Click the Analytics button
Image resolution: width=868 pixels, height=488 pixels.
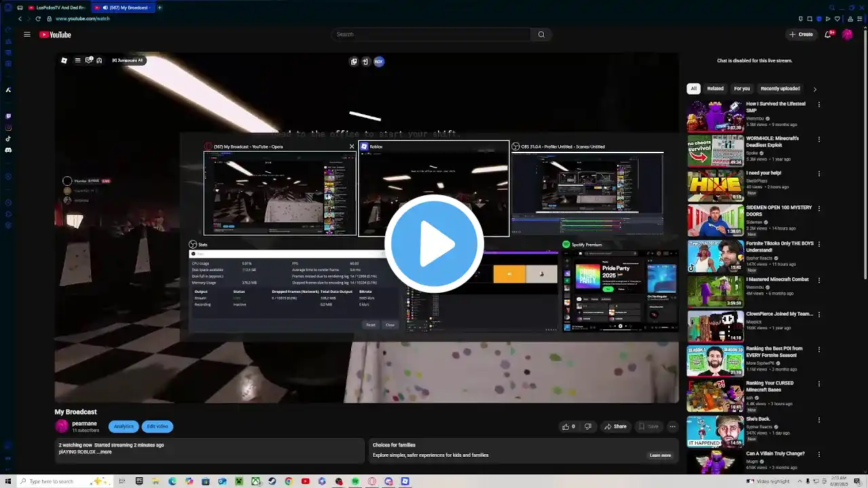coord(123,426)
